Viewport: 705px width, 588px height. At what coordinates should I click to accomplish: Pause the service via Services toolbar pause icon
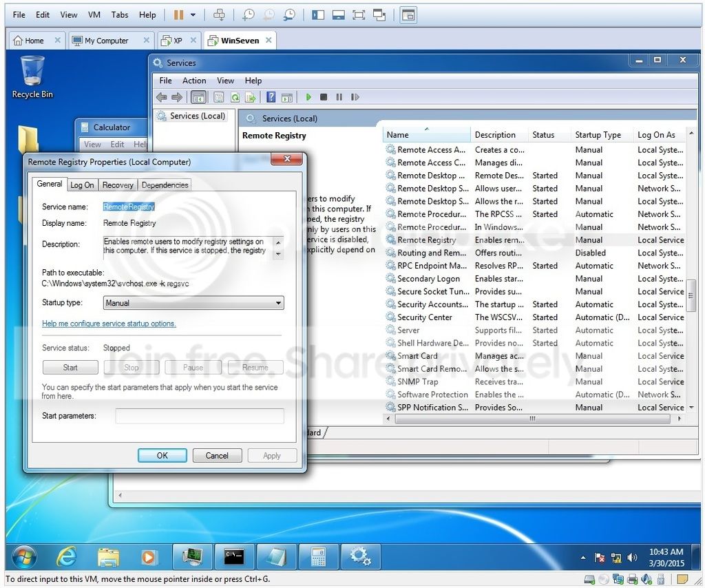339,96
